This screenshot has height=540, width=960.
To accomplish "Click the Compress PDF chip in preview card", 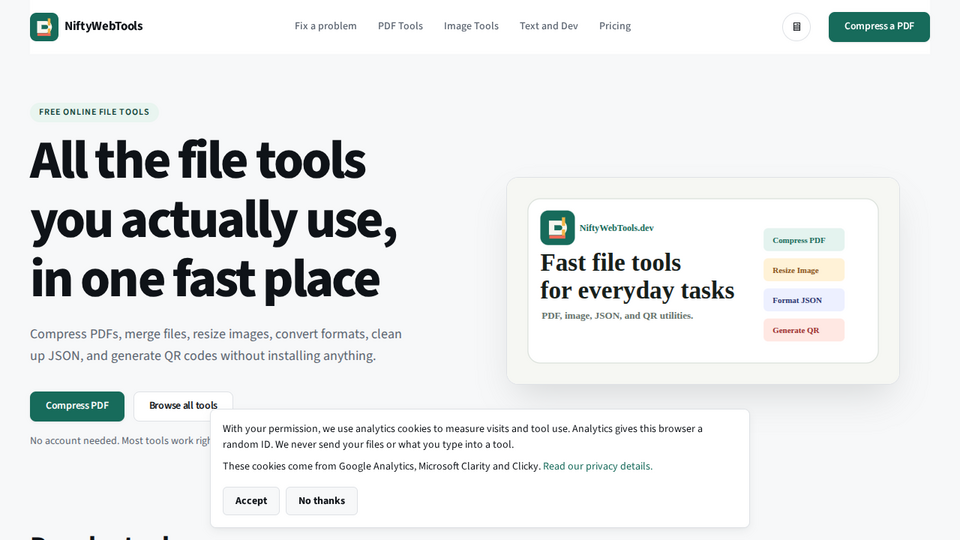I will 803,240.
